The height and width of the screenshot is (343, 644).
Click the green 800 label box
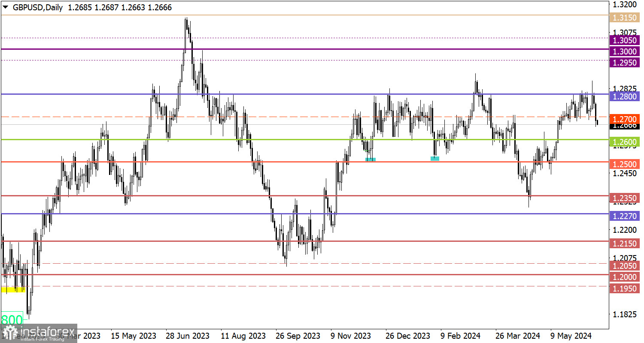tap(12, 319)
